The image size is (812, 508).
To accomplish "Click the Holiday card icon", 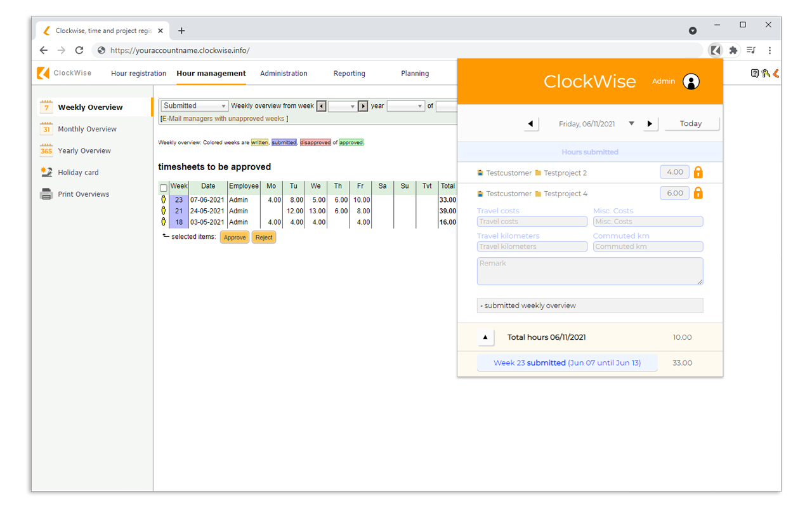I will pos(46,171).
